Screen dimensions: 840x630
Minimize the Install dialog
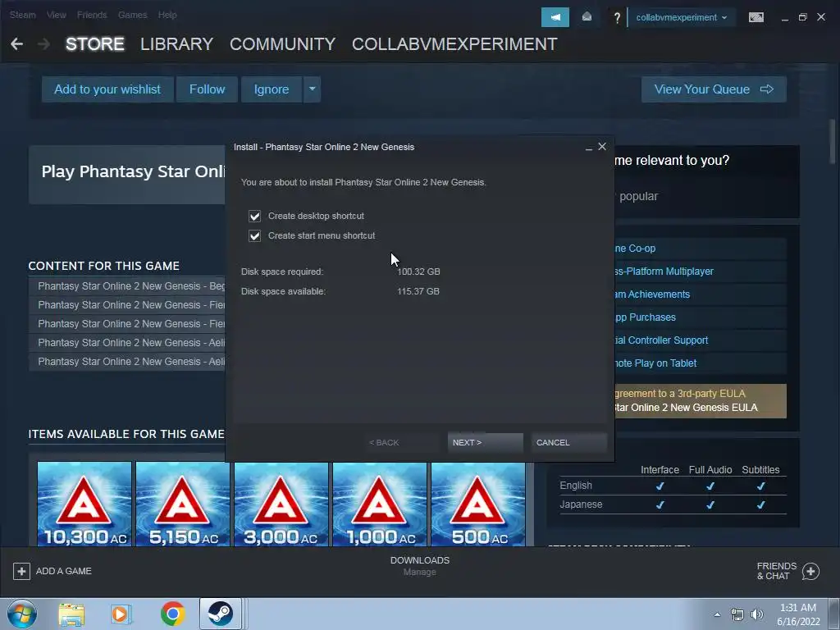pyautogui.click(x=589, y=148)
